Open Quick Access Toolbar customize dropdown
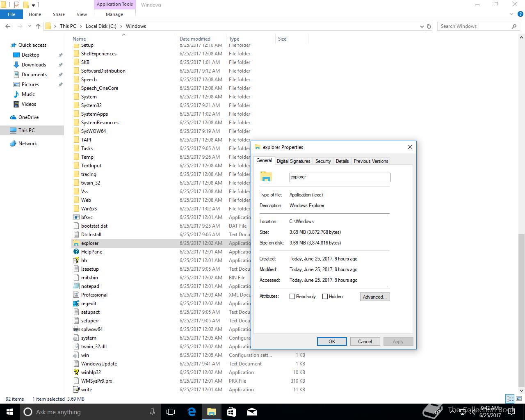This screenshot has width=525, height=420. point(34,5)
